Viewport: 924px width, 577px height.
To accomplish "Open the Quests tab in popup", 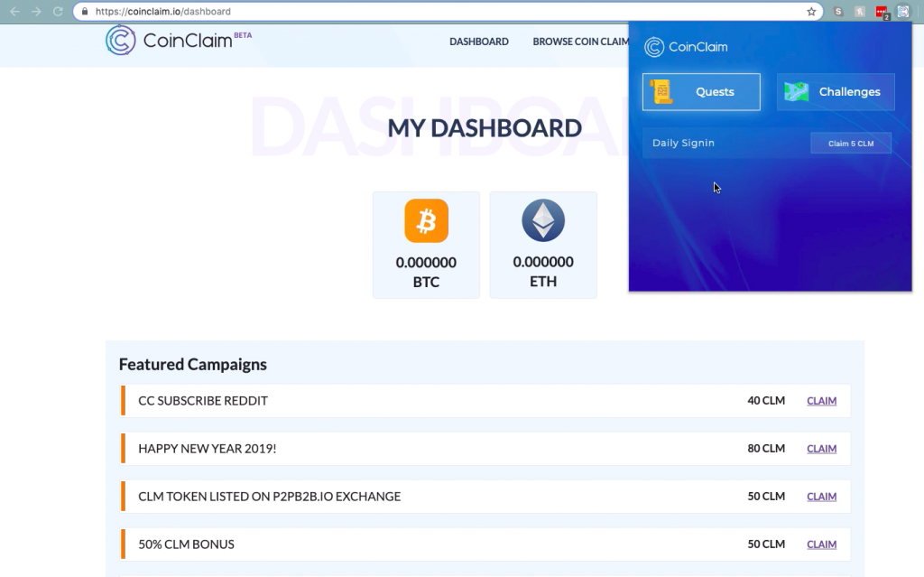I will point(701,91).
